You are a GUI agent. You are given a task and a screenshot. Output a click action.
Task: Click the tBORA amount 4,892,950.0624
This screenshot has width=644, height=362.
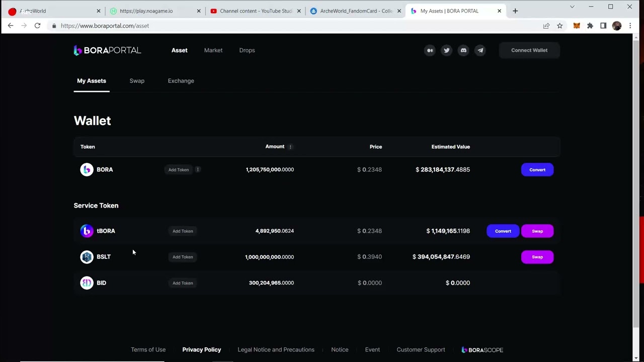(x=275, y=231)
